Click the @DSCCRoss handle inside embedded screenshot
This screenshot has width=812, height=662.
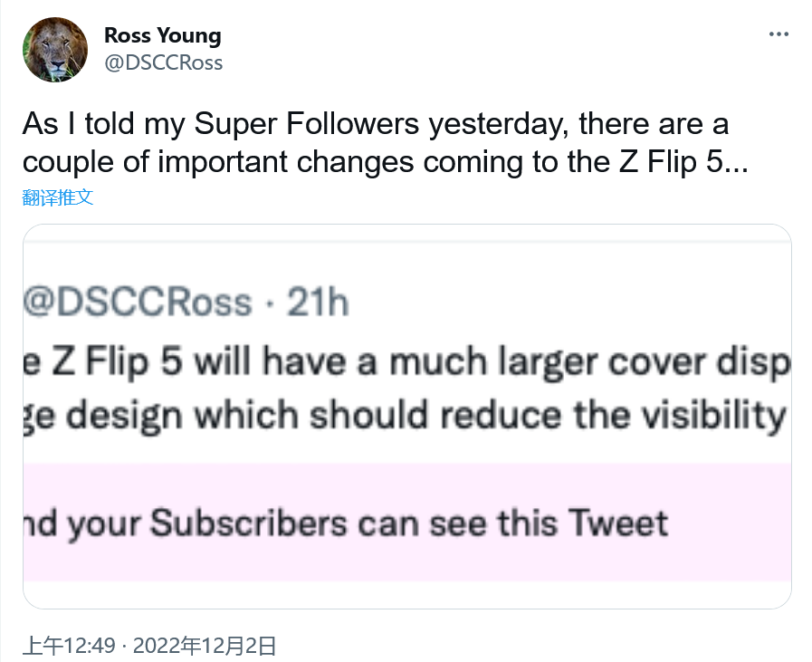point(138,302)
